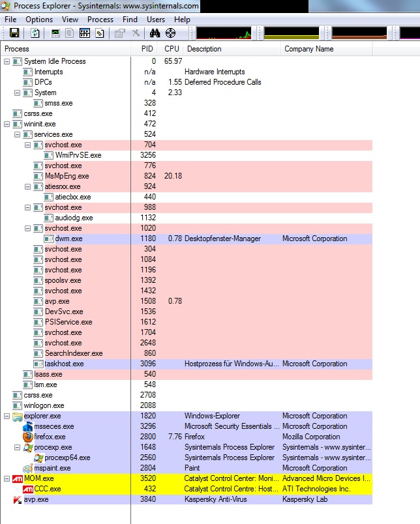Click the Process Explorer title bar icon
This screenshot has width=420, height=524.
click(5, 6)
